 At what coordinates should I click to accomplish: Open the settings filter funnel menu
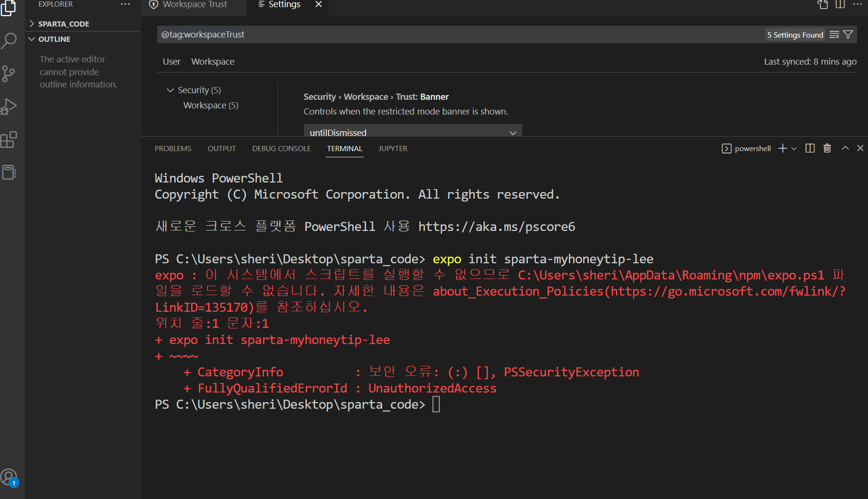click(848, 35)
